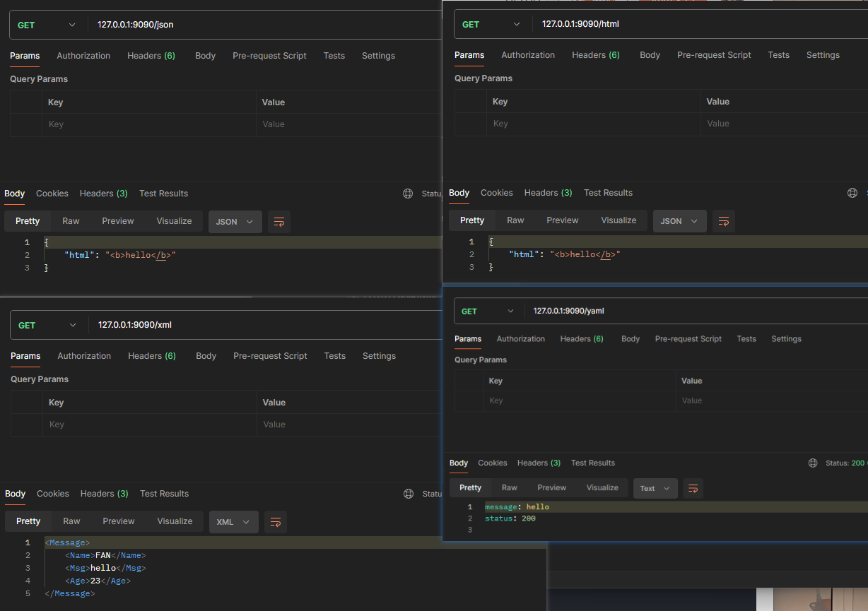Switch to Raw view in /yaml response
This screenshot has height=611, width=868.
510,488
